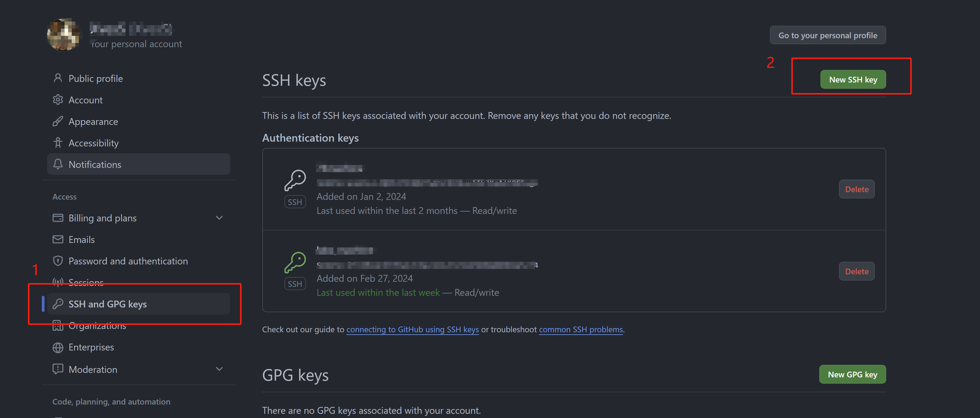980x418 pixels.
Task: Click the envelope icon next to Emails
Action: [58, 239]
